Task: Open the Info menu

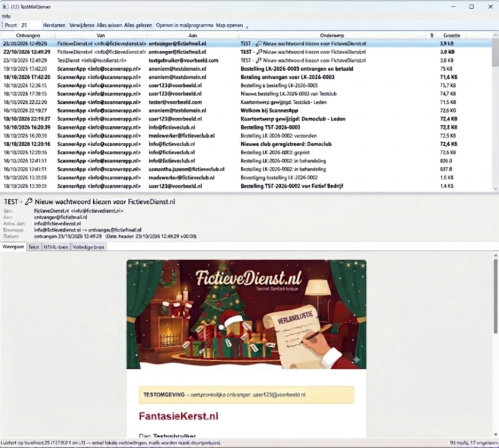Action: [x=6, y=16]
